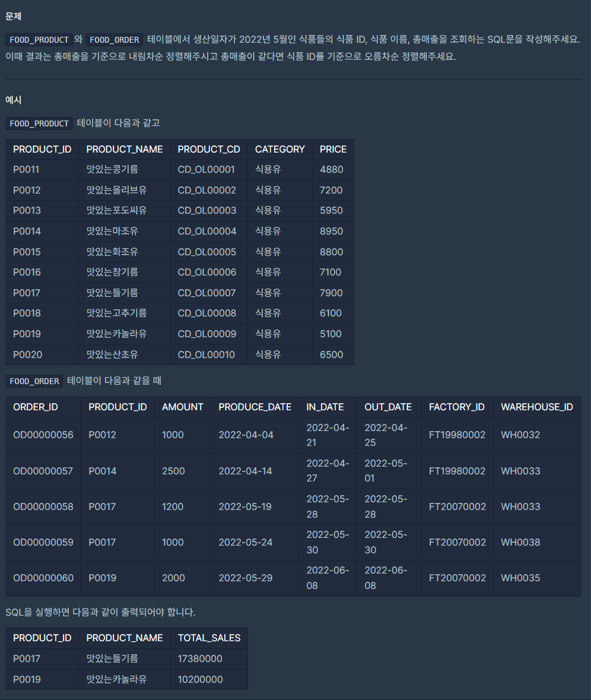Click PRICE column header
This screenshot has width=591, height=700.
(x=333, y=149)
